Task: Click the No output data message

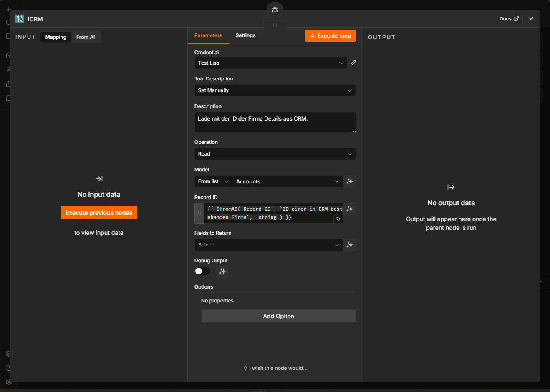Action: click(451, 203)
